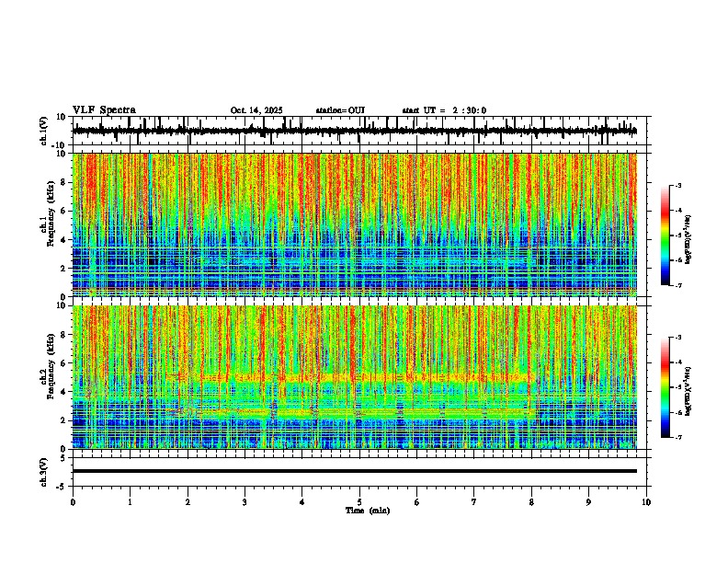Click the "Time (min)" axis title
Screen dimensions: 728x563
tap(368, 511)
